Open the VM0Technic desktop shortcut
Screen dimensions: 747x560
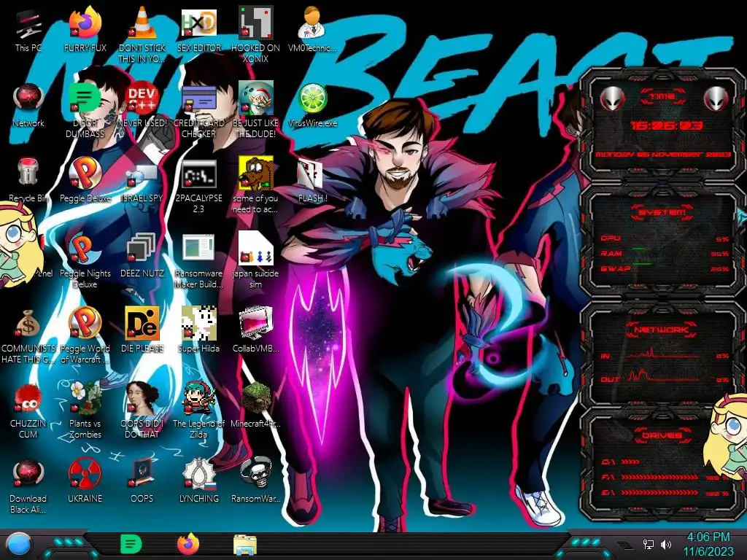(312, 31)
